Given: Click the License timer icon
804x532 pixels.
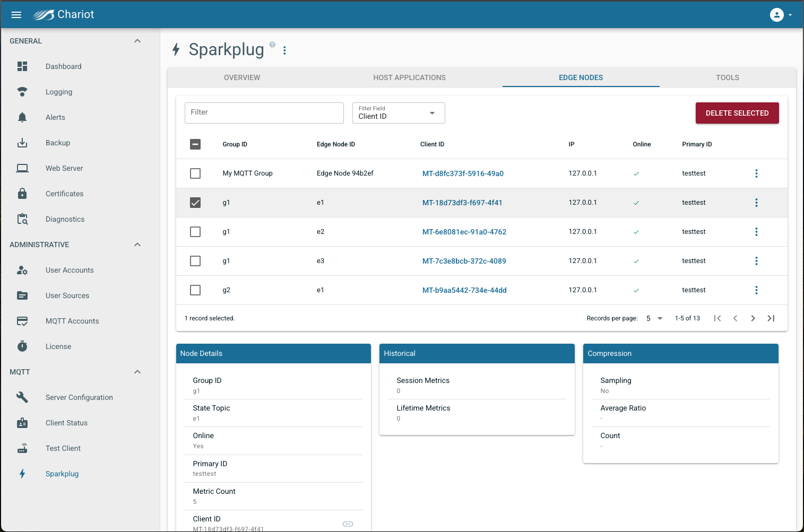Looking at the screenshot, I should pyautogui.click(x=22, y=346).
